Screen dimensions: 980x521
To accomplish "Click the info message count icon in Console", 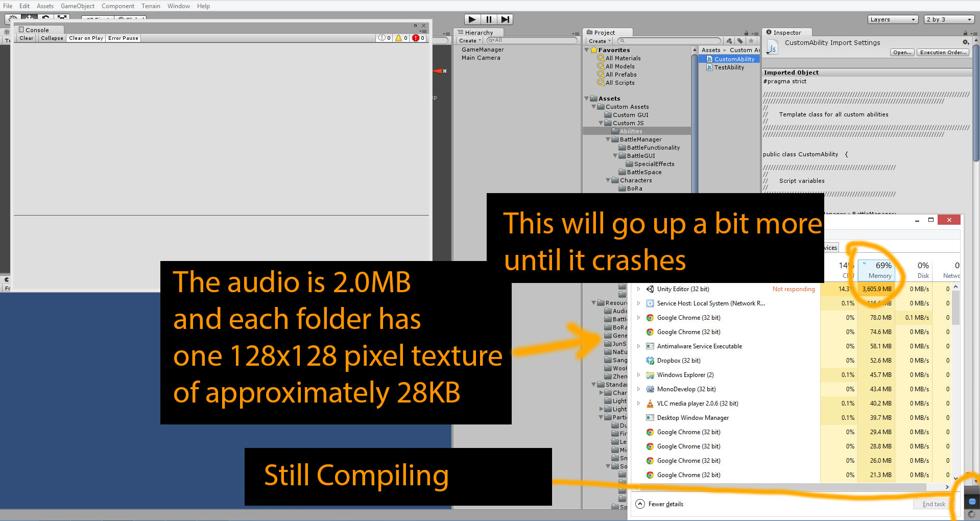I will 385,38.
